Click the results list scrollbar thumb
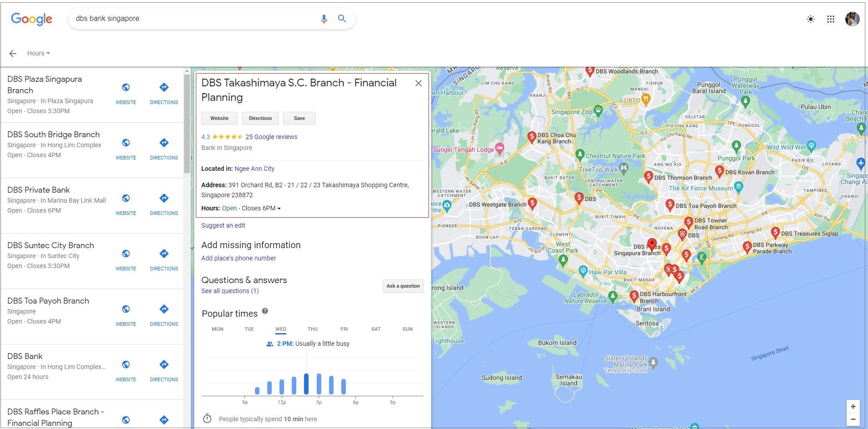Image resolution: width=868 pixels, height=429 pixels. pos(187,124)
